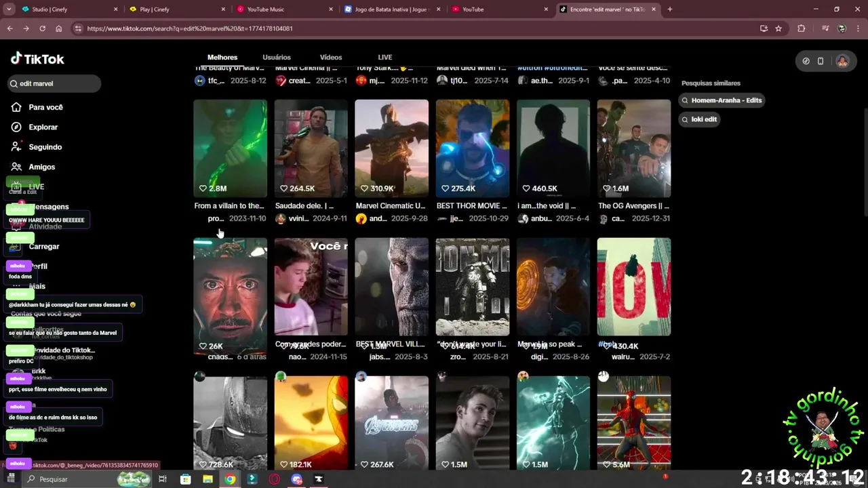Open a new browser tab

(670, 9)
